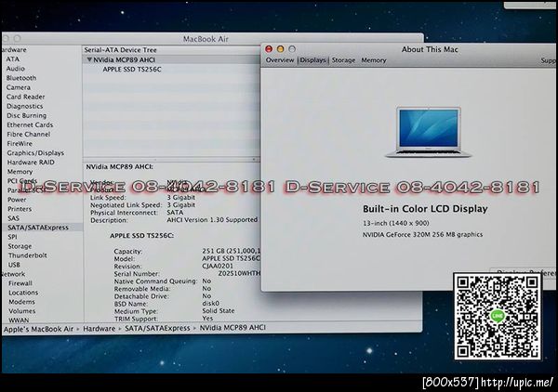
Task: Click NVidia MCP89 AHCI in path bar
Action: 232,328
